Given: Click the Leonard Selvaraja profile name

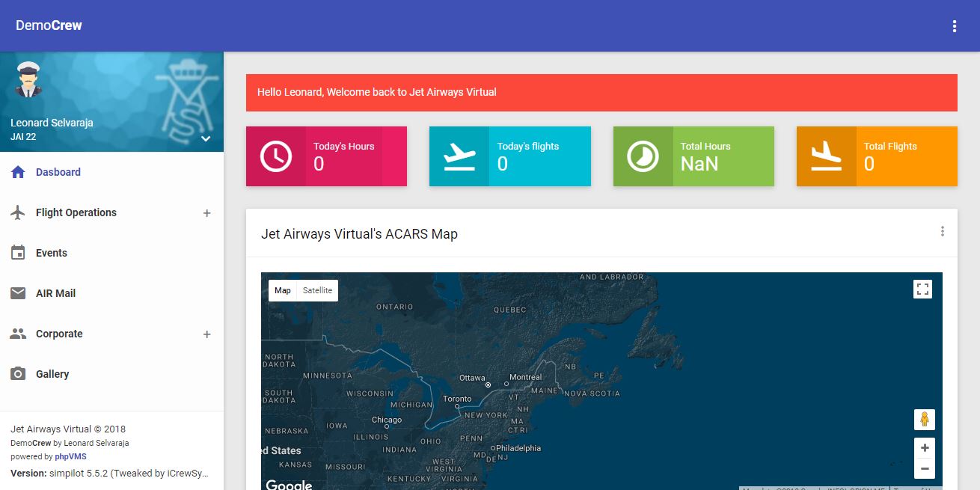Looking at the screenshot, I should tap(52, 123).
